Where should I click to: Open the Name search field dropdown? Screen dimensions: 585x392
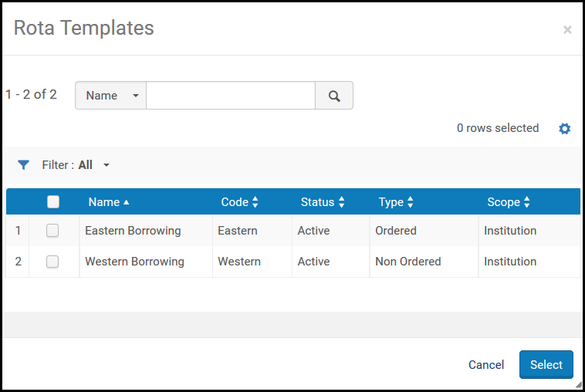(111, 96)
